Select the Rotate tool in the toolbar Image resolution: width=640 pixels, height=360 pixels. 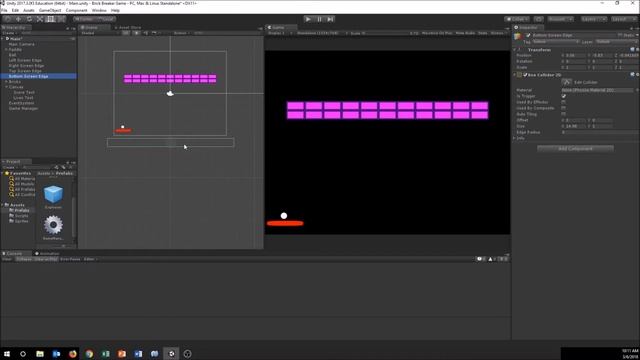tap(29, 19)
